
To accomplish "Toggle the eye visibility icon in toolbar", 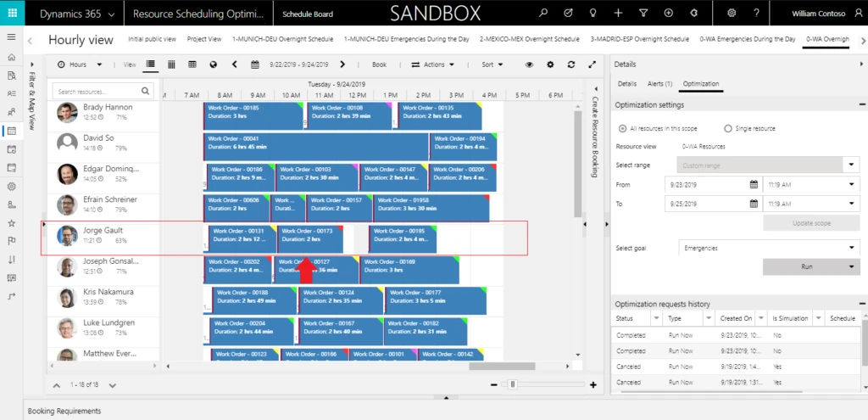I will (x=529, y=64).
